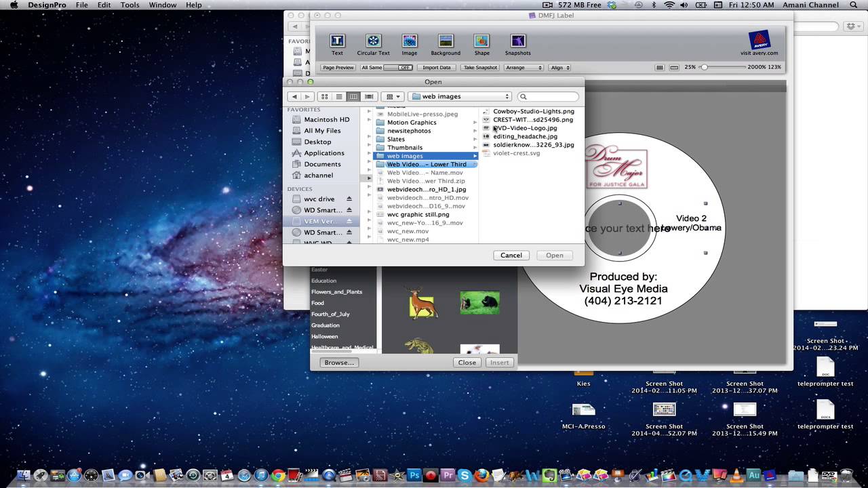
Task: Switch Open dialog to icon view
Action: coord(325,97)
